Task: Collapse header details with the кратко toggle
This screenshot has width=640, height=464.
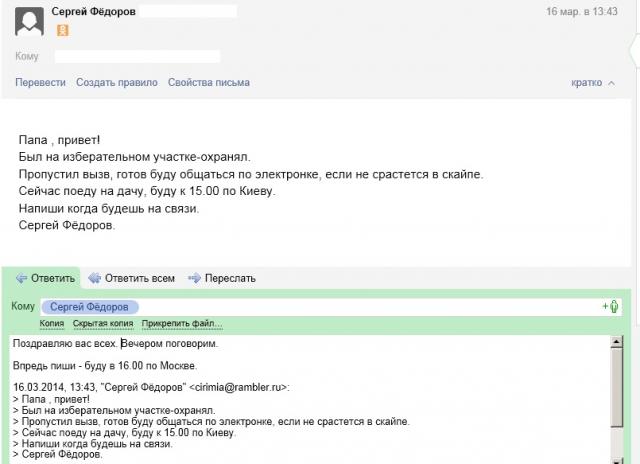Action: tap(592, 82)
